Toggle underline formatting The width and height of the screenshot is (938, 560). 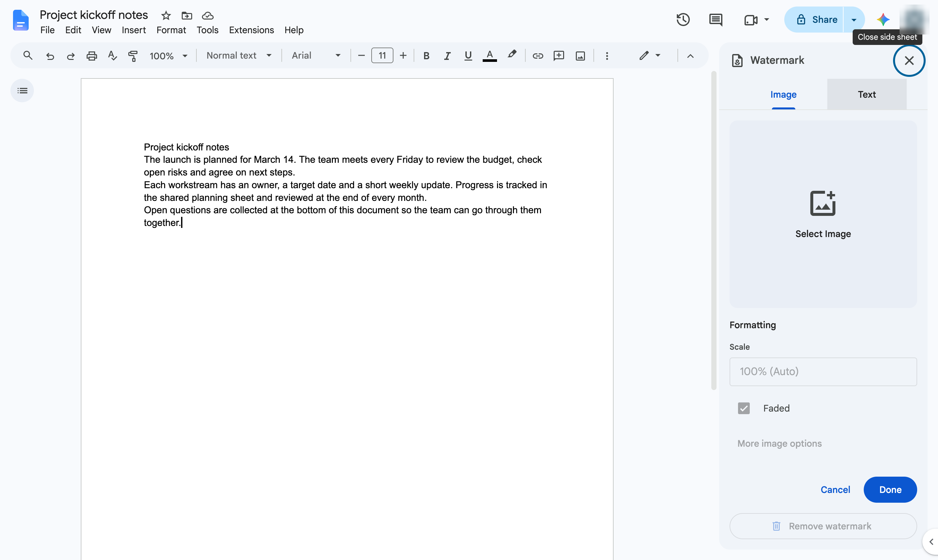pos(468,56)
